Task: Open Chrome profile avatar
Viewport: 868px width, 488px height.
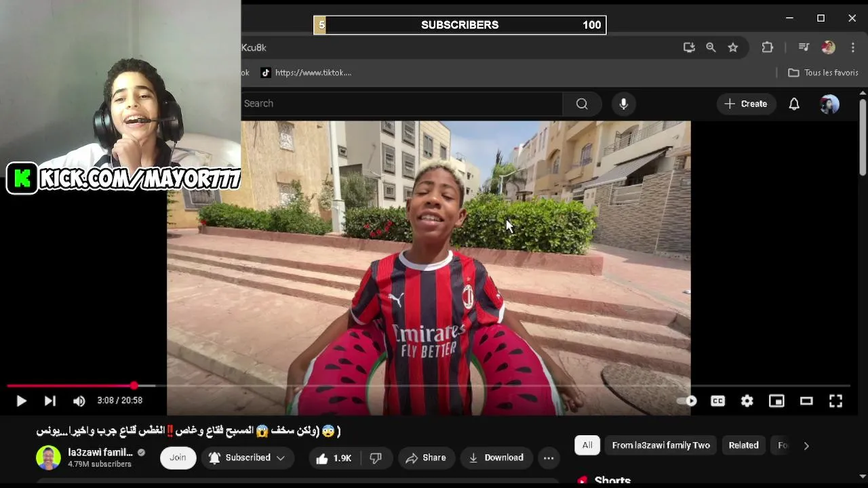Action: point(828,47)
